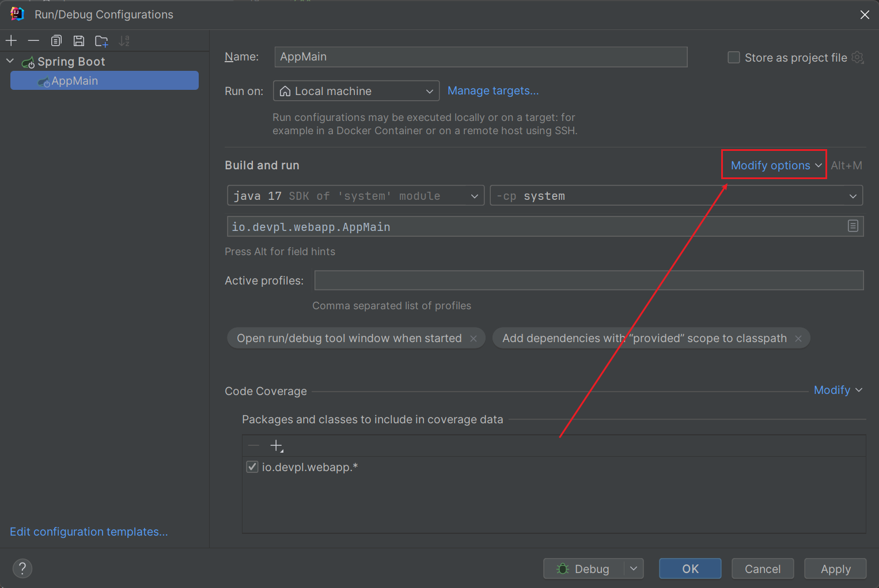The width and height of the screenshot is (879, 588).
Task: Uncheck the io.devpl.webapp.* coverage checkbox
Action: click(252, 467)
